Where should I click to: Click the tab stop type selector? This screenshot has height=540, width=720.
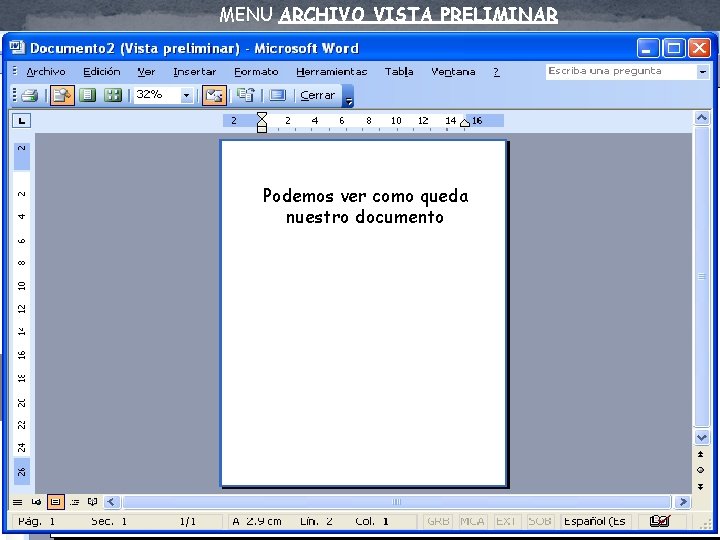point(22,121)
